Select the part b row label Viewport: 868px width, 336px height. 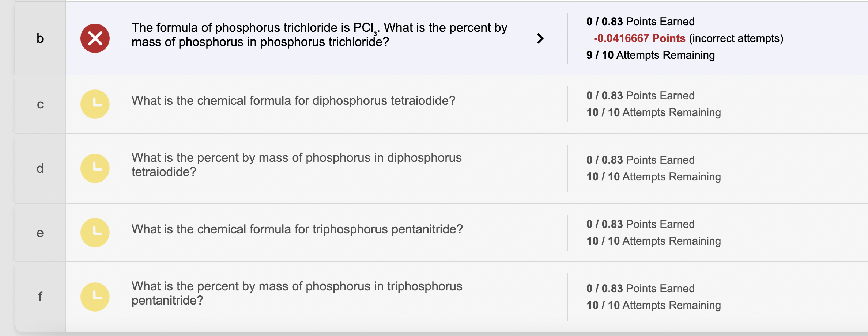click(x=40, y=38)
